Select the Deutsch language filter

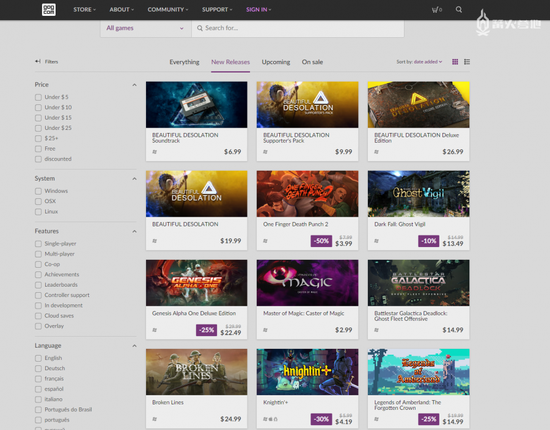click(x=38, y=369)
